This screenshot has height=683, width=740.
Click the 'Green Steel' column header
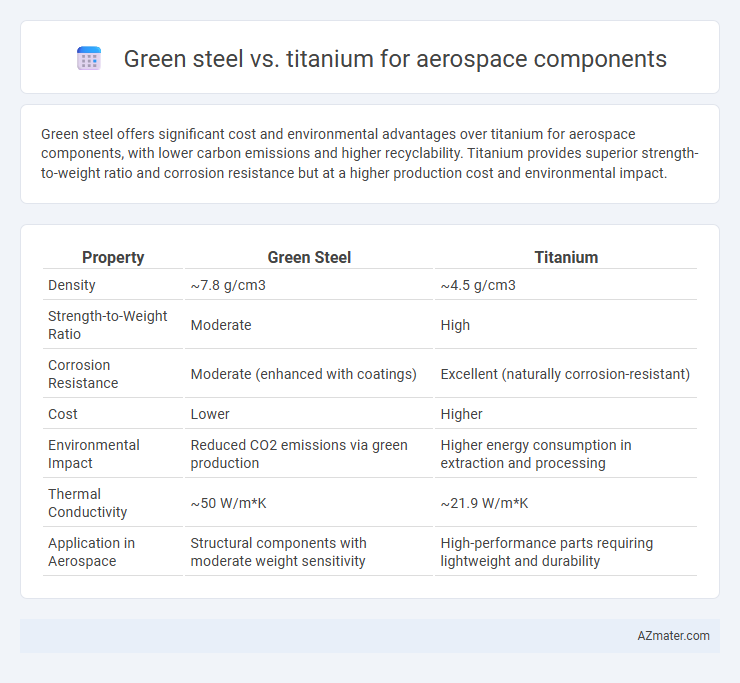coord(309,257)
